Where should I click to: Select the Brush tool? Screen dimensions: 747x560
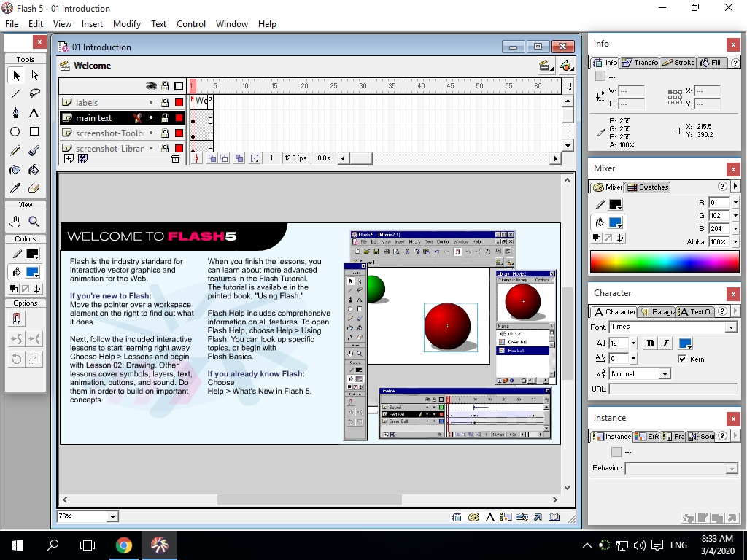point(34,151)
